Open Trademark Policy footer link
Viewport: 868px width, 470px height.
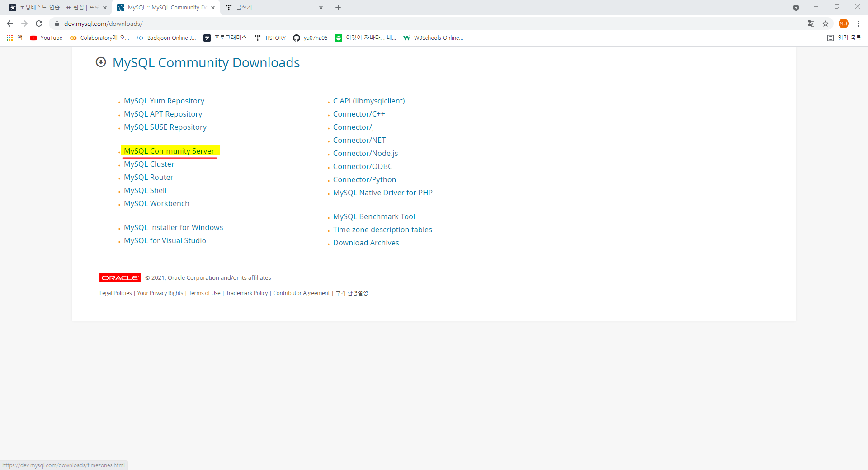coord(247,293)
